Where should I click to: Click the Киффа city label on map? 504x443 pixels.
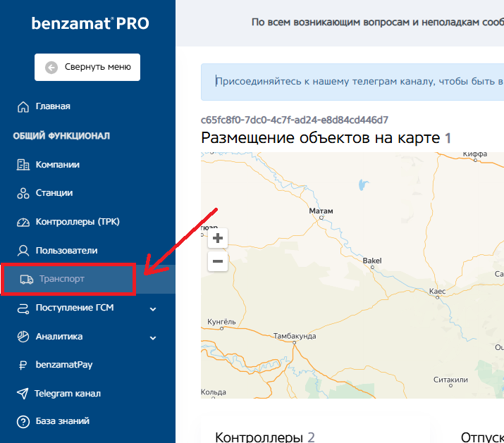[x=475, y=154]
